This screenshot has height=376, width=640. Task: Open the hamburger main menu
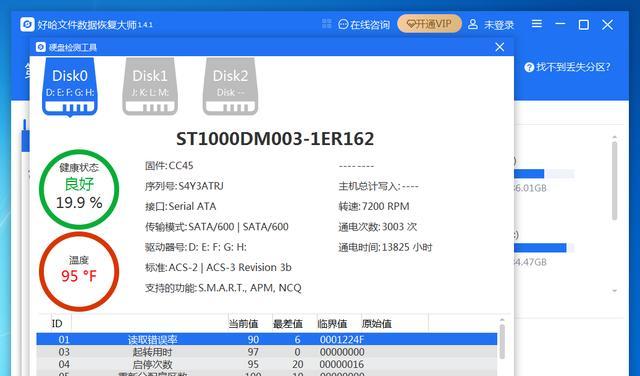tap(537, 24)
